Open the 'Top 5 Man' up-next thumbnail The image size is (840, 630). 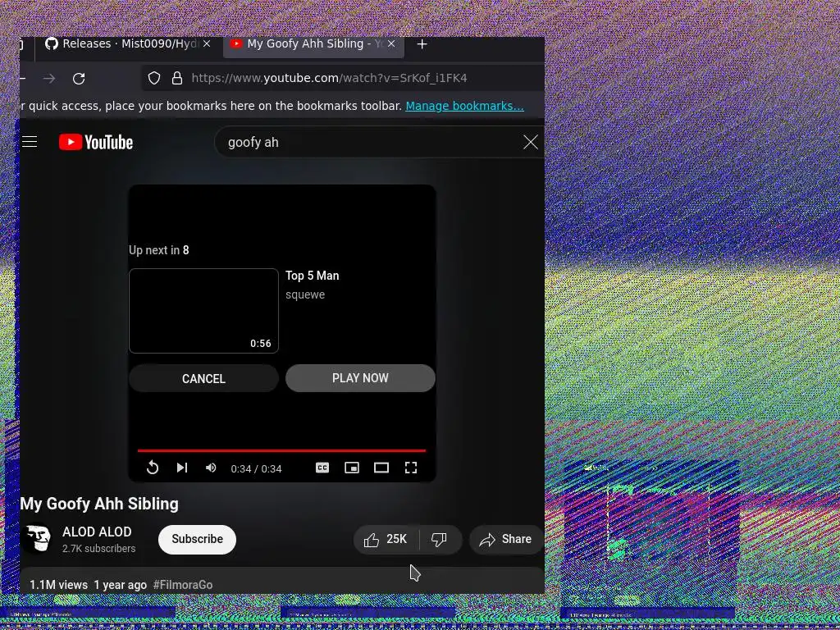[203, 311]
